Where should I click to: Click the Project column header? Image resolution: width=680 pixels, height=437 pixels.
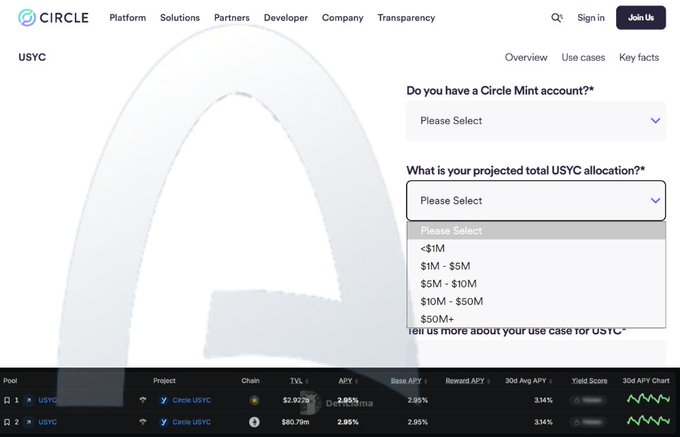pyautogui.click(x=164, y=381)
